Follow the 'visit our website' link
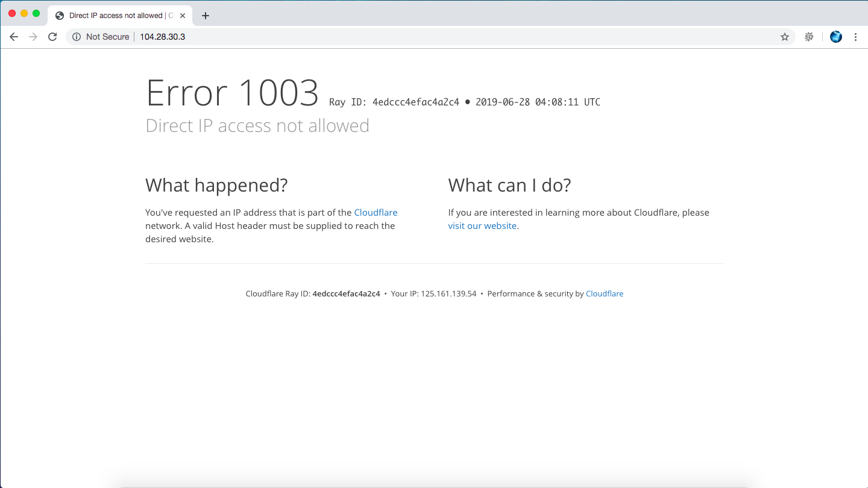 coord(482,226)
